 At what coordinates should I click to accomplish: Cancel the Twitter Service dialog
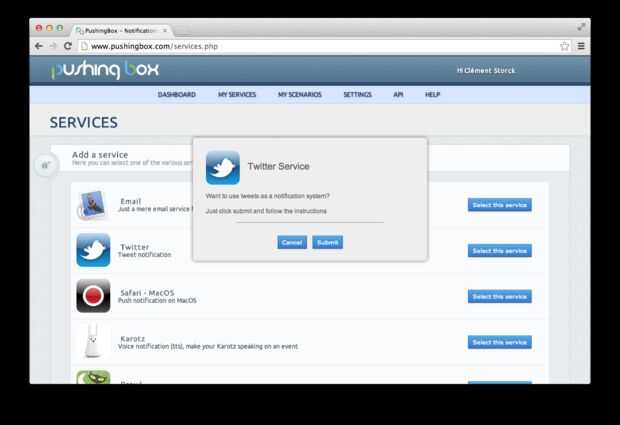(292, 242)
